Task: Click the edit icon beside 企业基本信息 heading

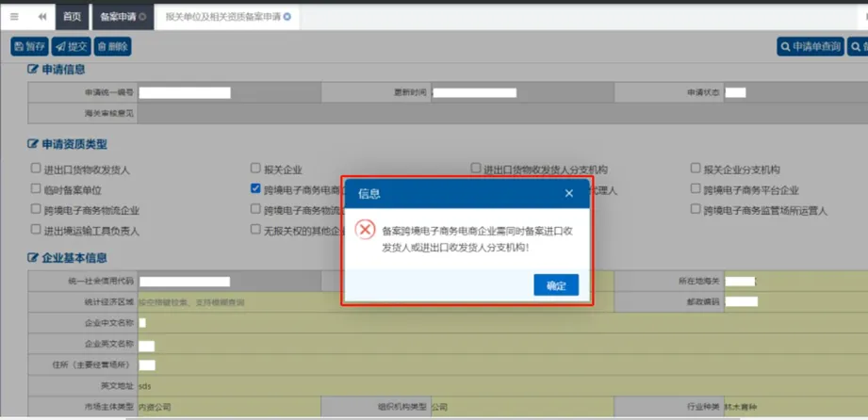Action: tap(33, 258)
